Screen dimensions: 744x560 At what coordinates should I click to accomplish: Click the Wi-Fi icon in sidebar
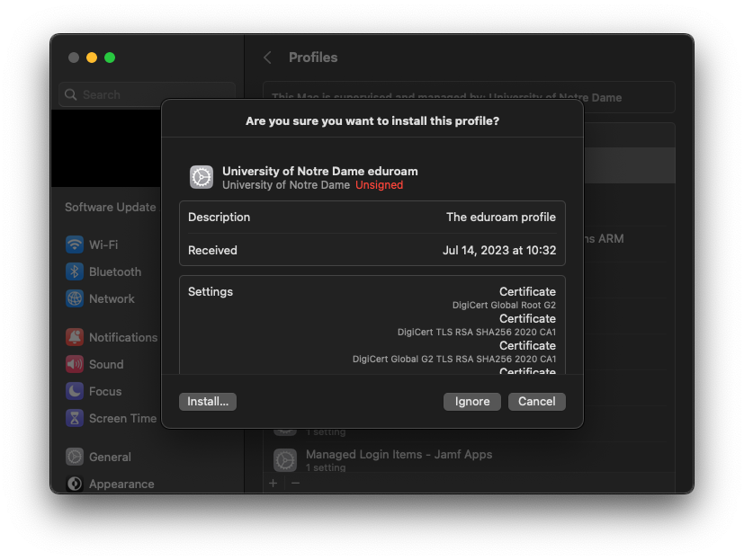click(75, 244)
